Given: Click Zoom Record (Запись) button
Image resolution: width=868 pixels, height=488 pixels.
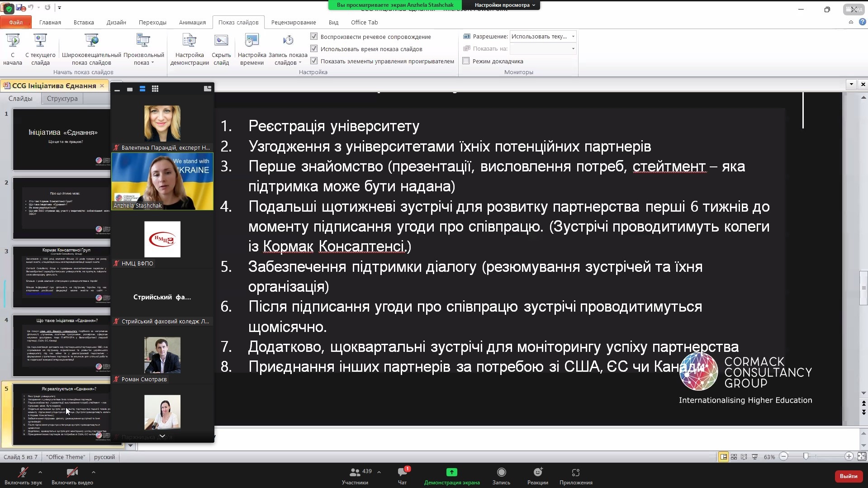Looking at the screenshot, I should [501, 476].
